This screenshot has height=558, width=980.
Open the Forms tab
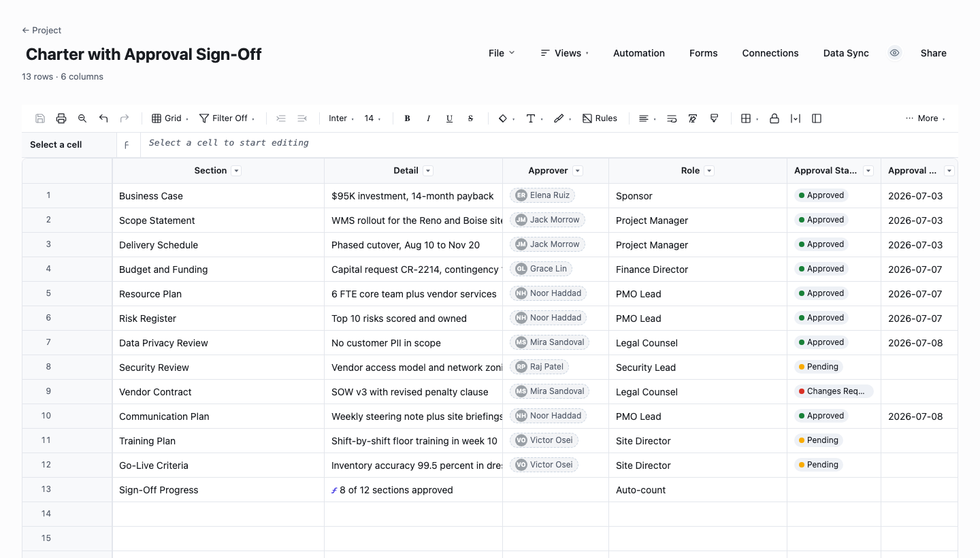[x=704, y=53]
